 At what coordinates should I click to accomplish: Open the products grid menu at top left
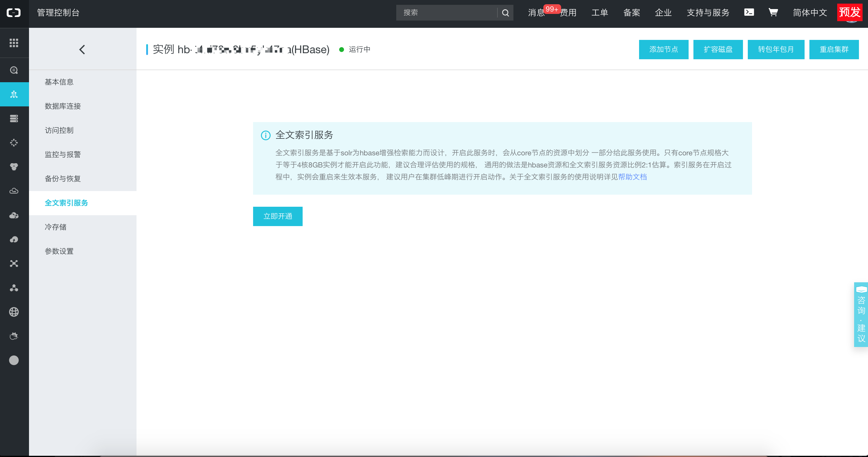click(14, 43)
